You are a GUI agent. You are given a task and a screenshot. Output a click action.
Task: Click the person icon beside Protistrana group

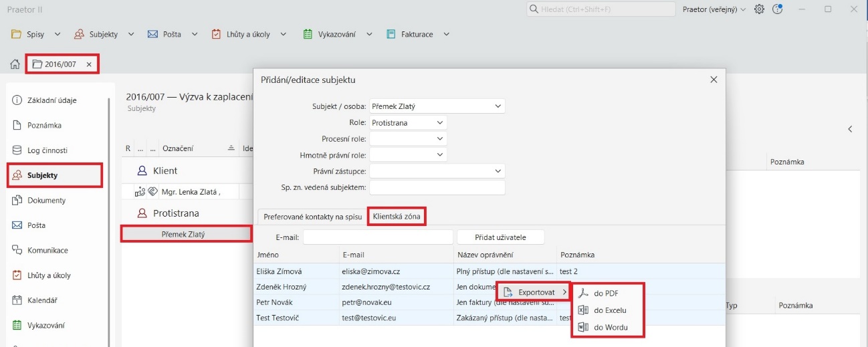tap(141, 213)
